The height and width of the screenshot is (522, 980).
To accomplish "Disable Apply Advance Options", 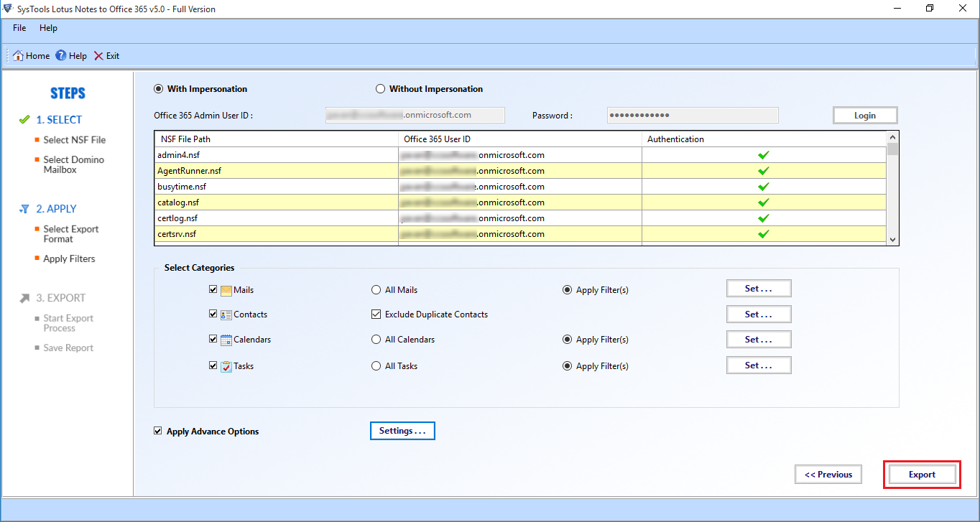I will (158, 431).
